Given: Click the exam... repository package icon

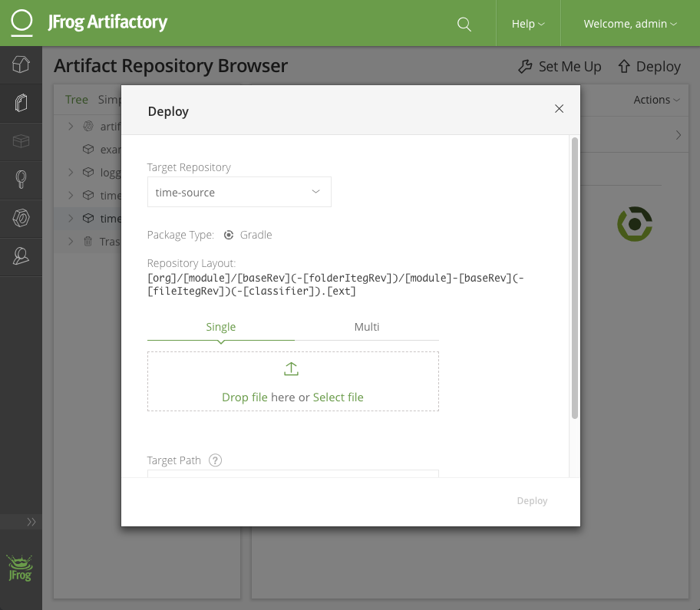Looking at the screenshot, I should [88, 149].
